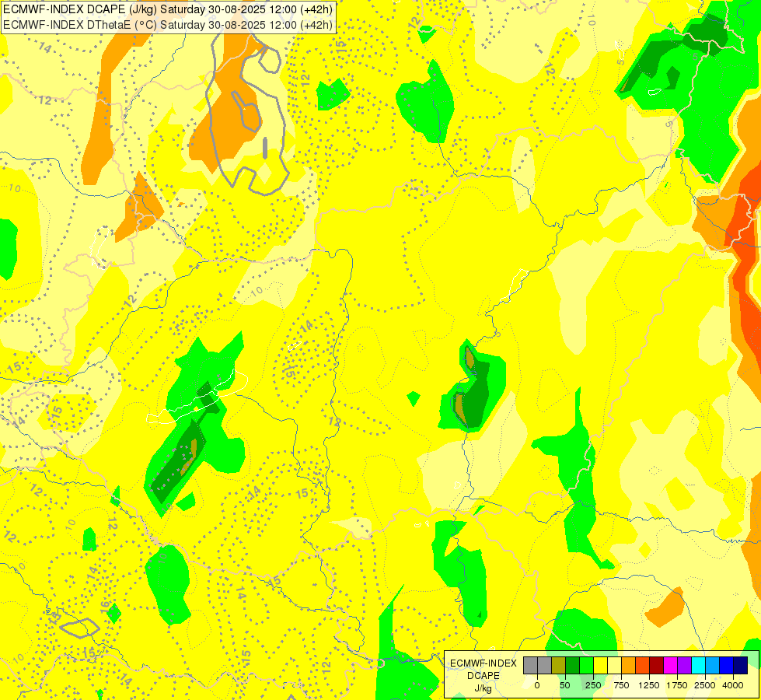761x700 pixels.
Task: Click the DThetaE title line at top
Action: pos(168,25)
